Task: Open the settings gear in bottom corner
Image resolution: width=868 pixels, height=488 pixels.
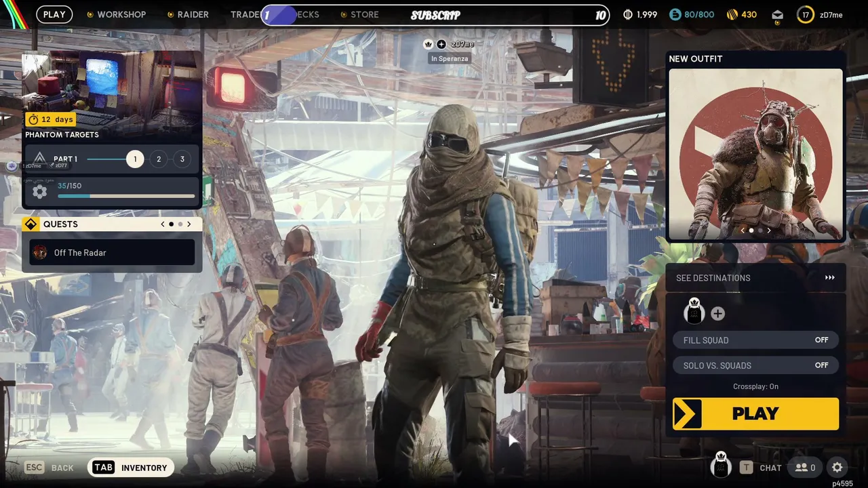Action: (837, 467)
